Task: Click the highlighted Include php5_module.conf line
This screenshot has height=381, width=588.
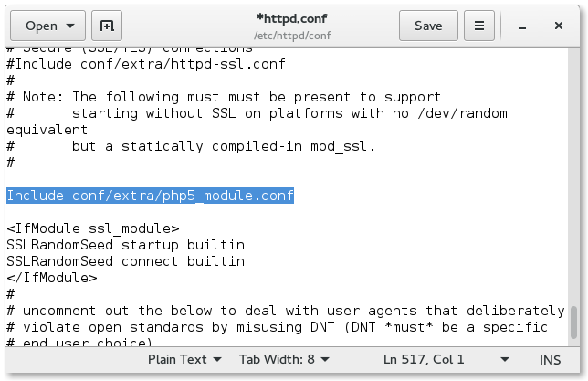Action: pyautogui.click(x=150, y=196)
